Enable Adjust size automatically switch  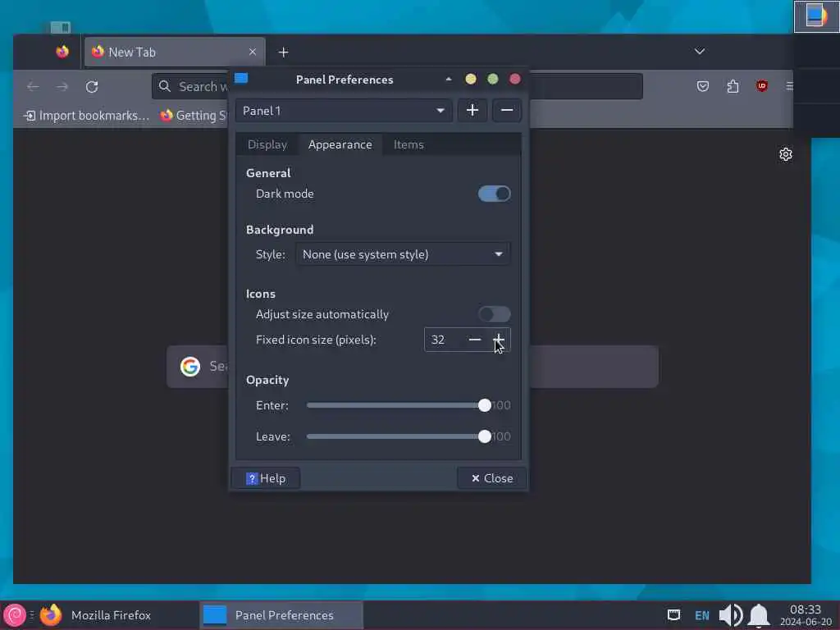pos(494,314)
